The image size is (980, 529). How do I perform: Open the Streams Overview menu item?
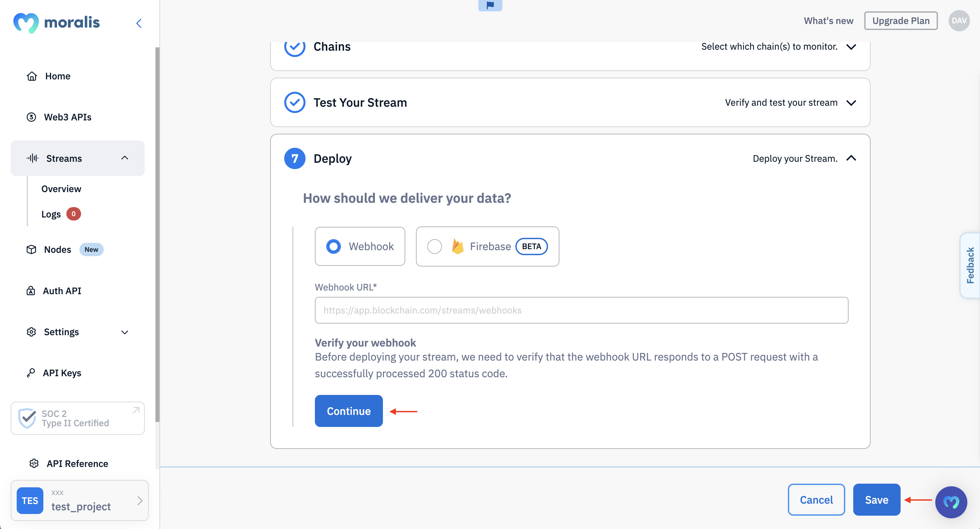pyautogui.click(x=61, y=189)
